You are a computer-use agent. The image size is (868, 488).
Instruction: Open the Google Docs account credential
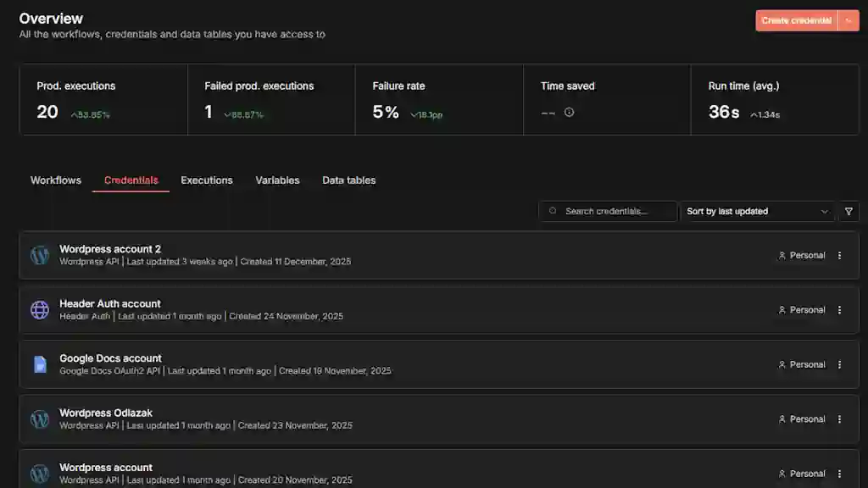110,358
